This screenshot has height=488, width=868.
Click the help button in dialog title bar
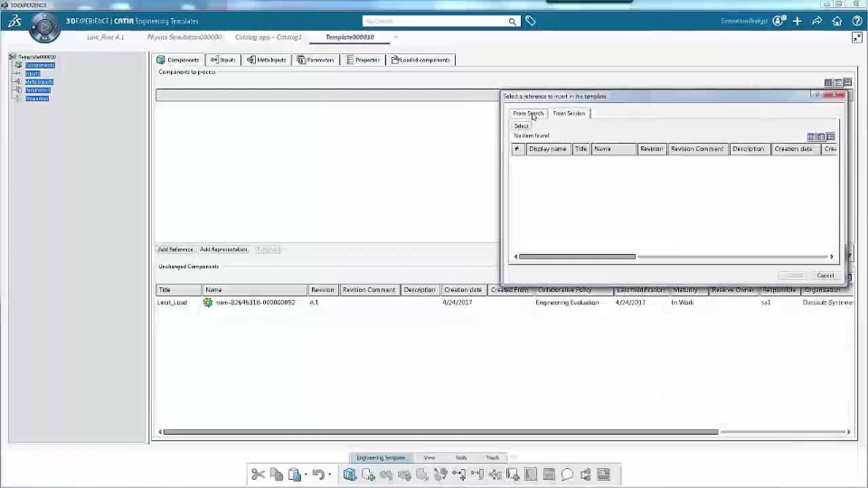[x=817, y=95]
